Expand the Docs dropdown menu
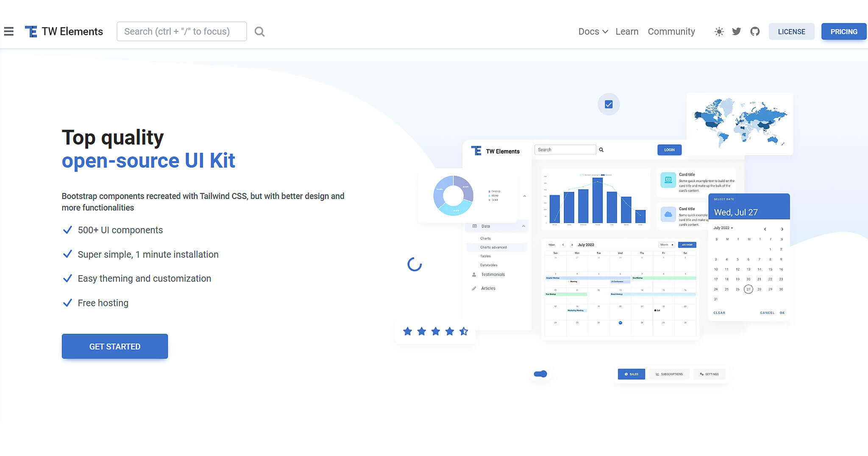Viewport: 868px width, 456px height. (x=593, y=31)
